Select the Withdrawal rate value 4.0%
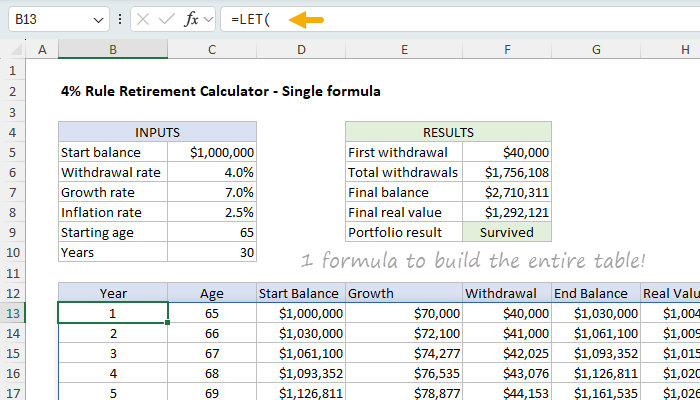The height and width of the screenshot is (400, 700). point(212,172)
